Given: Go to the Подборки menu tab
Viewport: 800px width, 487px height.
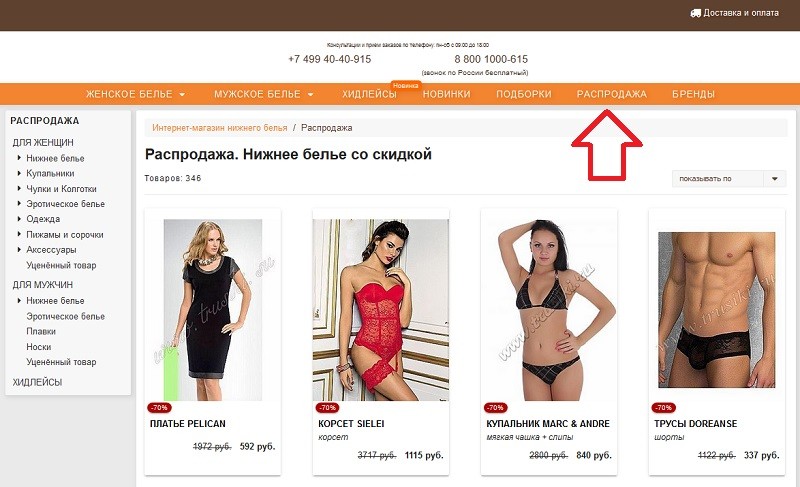Looking at the screenshot, I should [x=523, y=94].
